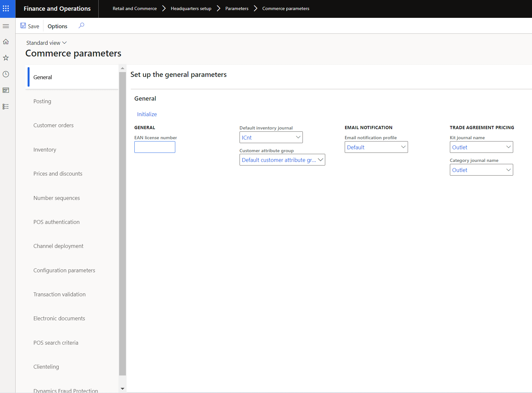
Task: Select the Prices and discounts tab
Action: pos(58,174)
